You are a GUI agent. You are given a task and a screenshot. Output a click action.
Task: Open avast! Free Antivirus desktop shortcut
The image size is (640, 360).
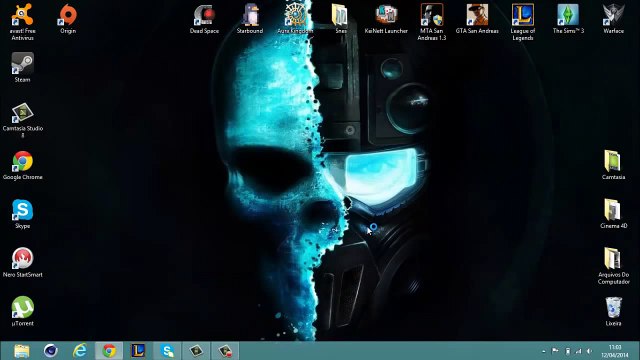pyautogui.click(x=22, y=22)
